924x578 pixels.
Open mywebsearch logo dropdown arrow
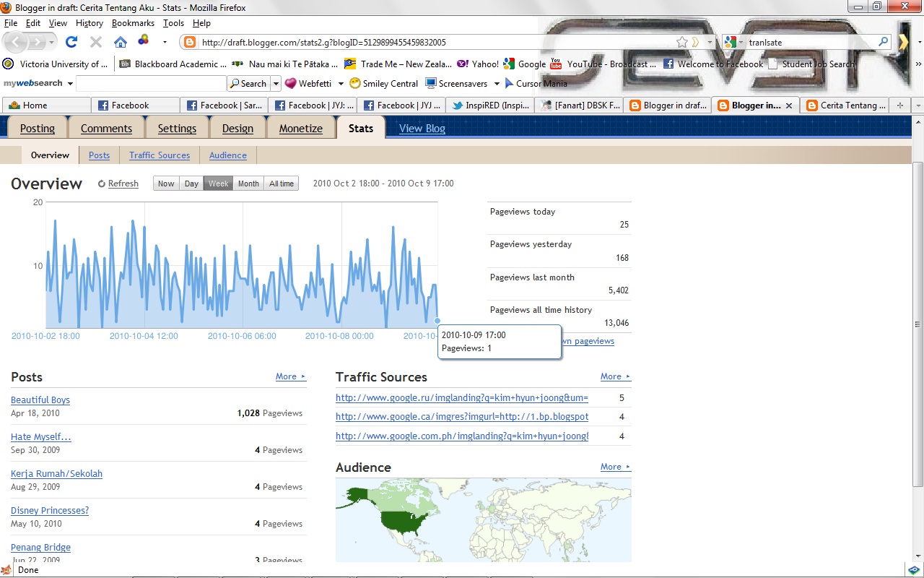70,84
